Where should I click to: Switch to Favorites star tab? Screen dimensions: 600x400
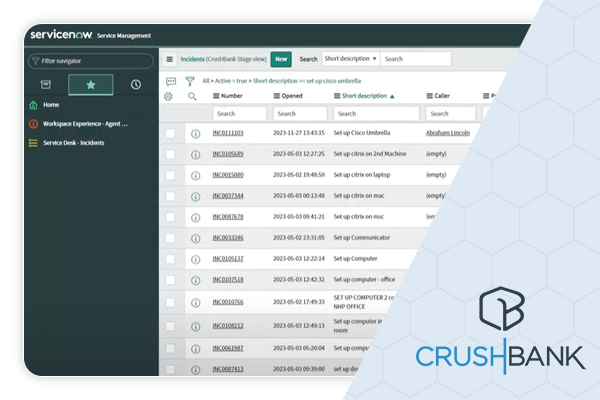click(91, 85)
